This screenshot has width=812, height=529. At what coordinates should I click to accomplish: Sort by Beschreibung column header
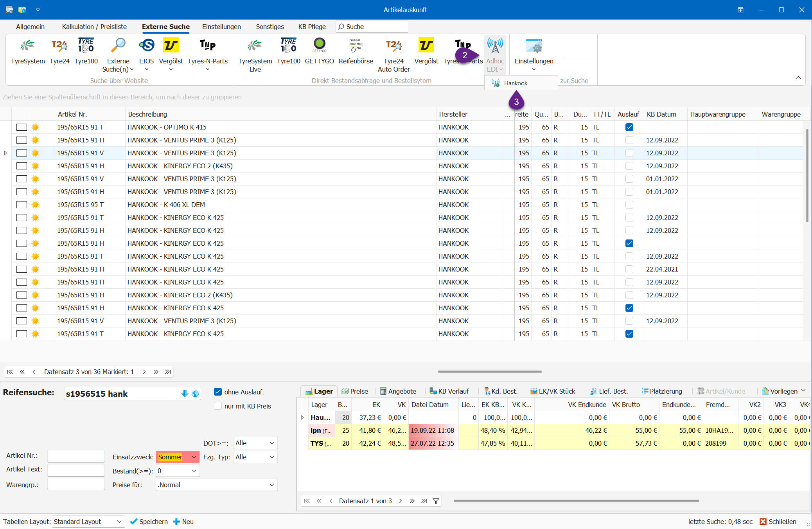coord(280,114)
